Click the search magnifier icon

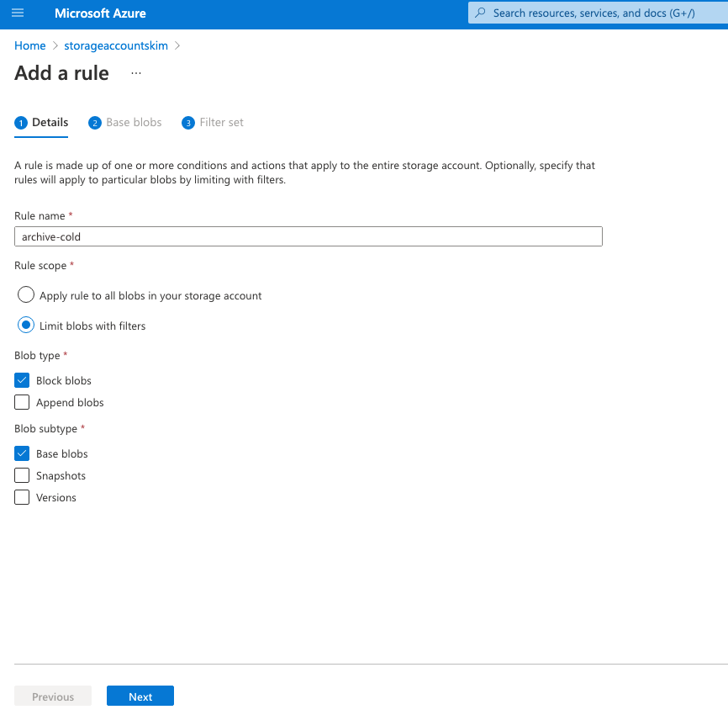(481, 13)
